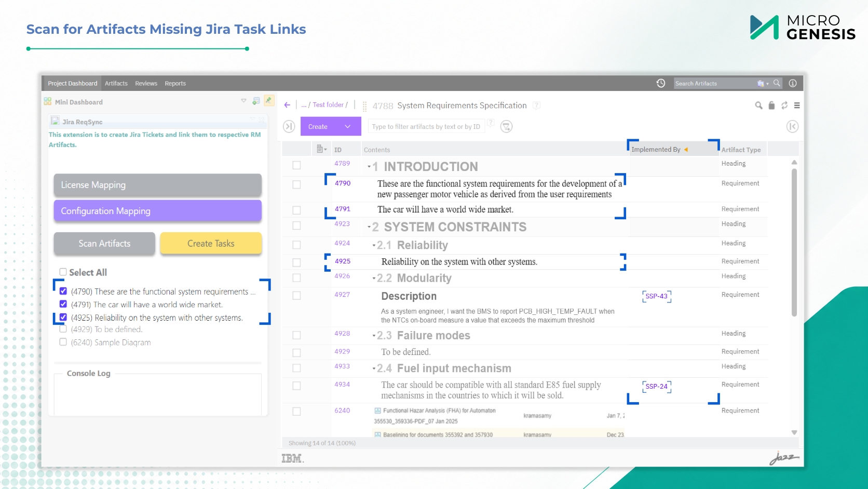This screenshot has width=868, height=489.
Task: Click the Jazz logo in footer
Action: 784,457
